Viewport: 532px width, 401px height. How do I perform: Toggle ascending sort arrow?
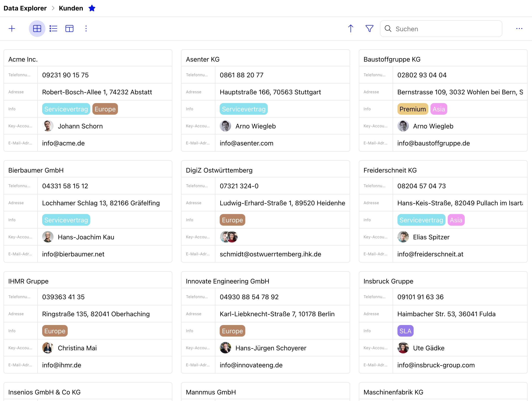click(x=351, y=29)
